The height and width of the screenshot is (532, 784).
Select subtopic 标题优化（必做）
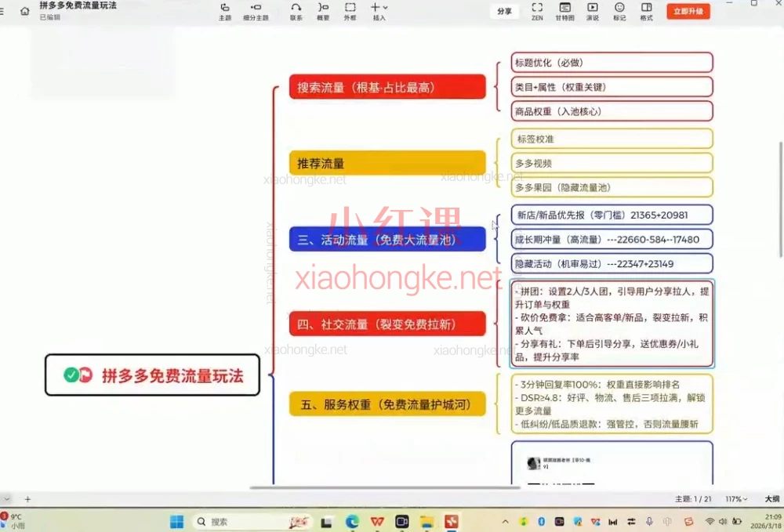tap(612, 63)
